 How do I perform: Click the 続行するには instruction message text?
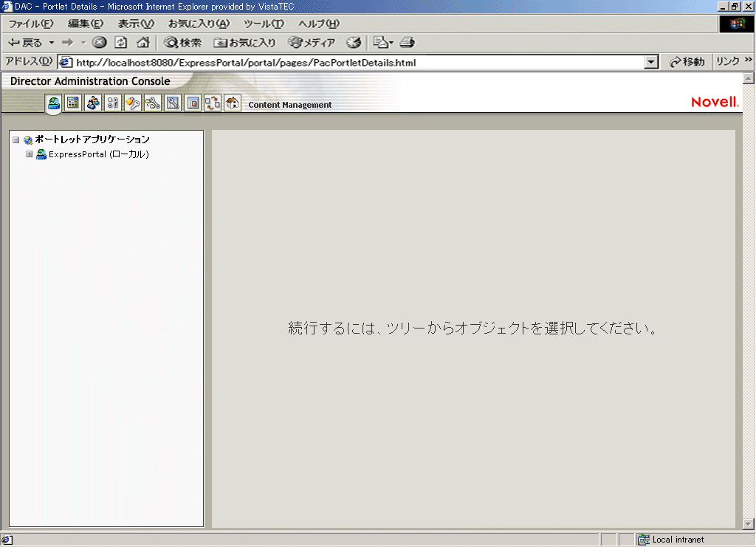click(472, 328)
